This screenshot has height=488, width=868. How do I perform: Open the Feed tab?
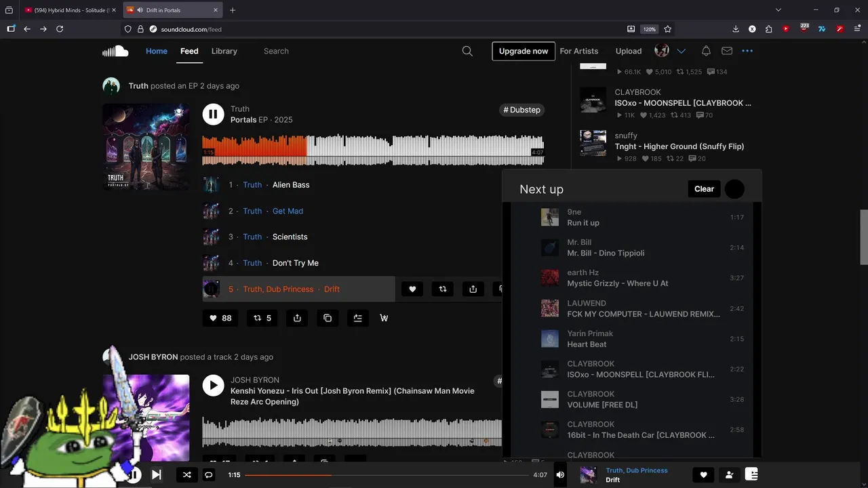click(x=189, y=51)
